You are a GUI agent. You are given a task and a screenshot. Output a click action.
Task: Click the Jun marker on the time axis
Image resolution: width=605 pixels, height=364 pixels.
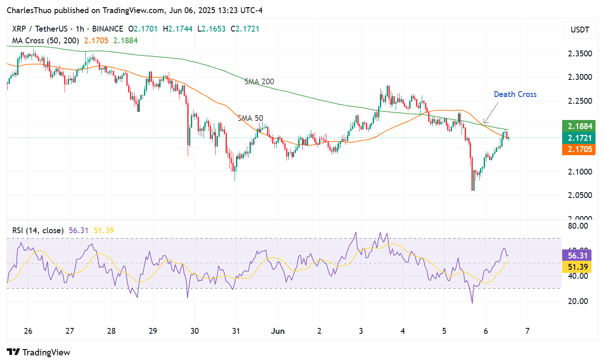[278, 331]
